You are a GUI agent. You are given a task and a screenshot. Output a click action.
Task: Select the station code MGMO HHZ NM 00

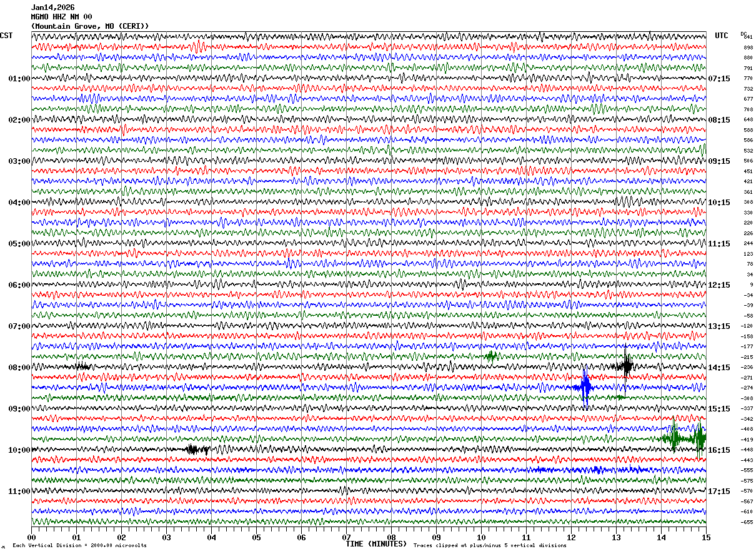(x=61, y=17)
